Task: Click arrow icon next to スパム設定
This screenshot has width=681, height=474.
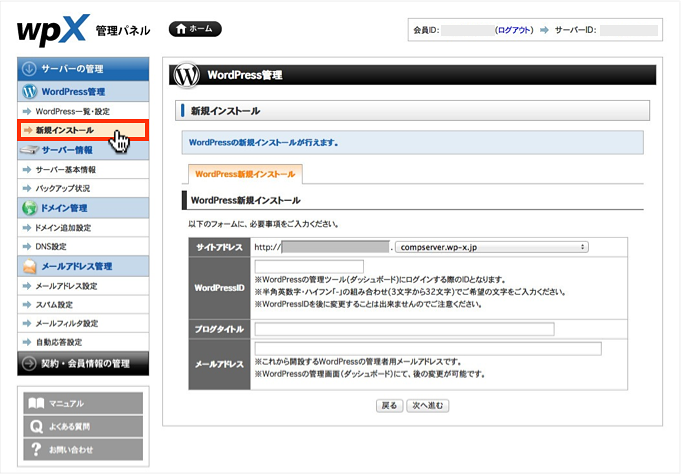Action: (x=27, y=305)
